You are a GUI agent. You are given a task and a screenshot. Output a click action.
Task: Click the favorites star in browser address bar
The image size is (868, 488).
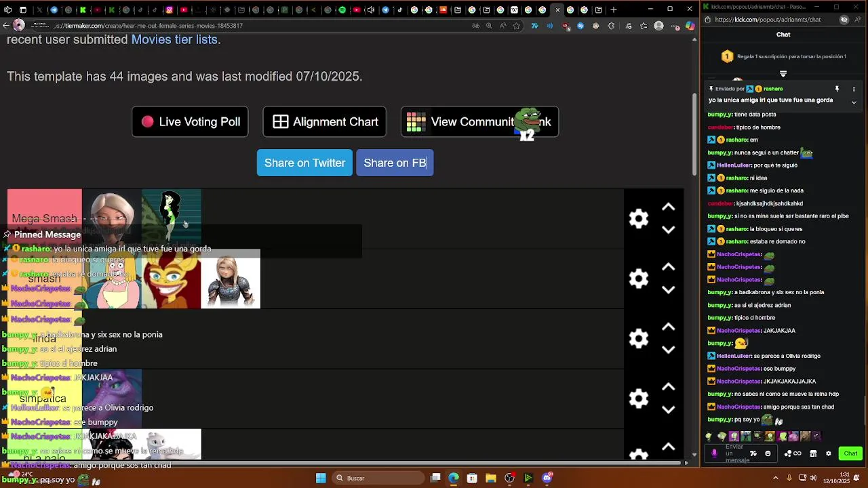point(516,26)
